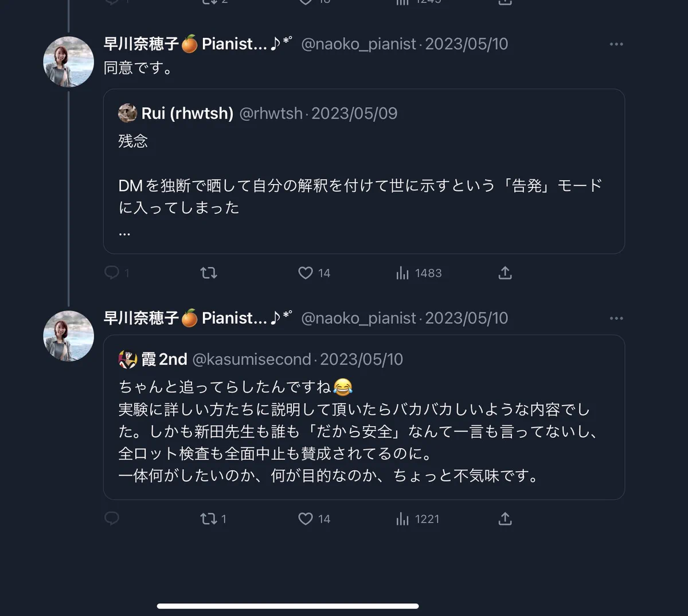Tap the home indicator bar
Image resolution: width=688 pixels, height=616 pixels.
288,606
